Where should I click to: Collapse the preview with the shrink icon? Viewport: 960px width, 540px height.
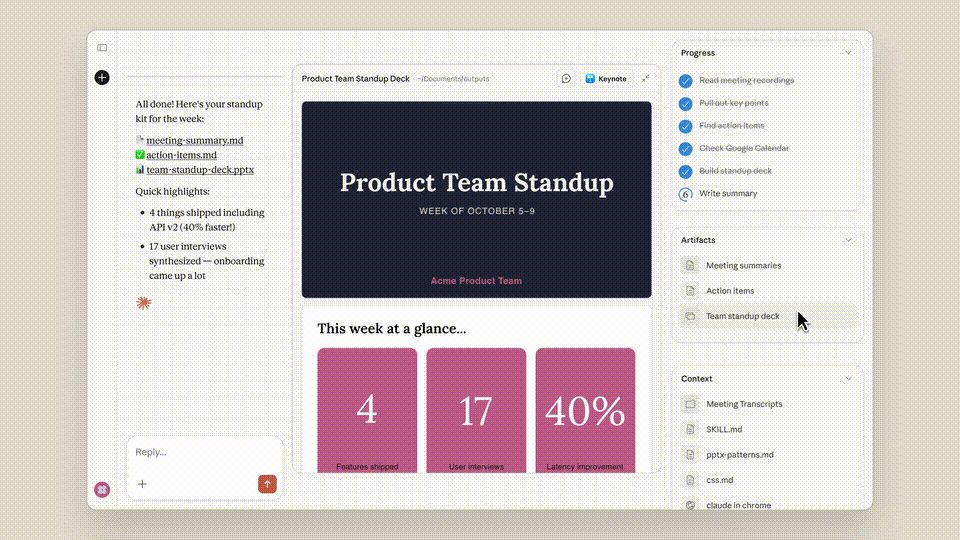[646, 79]
